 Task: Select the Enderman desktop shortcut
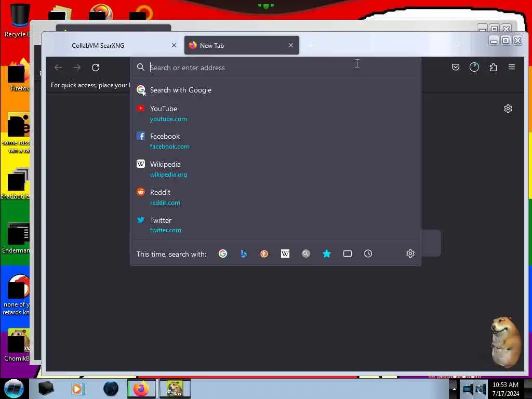pyautogui.click(x=16, y=238)
